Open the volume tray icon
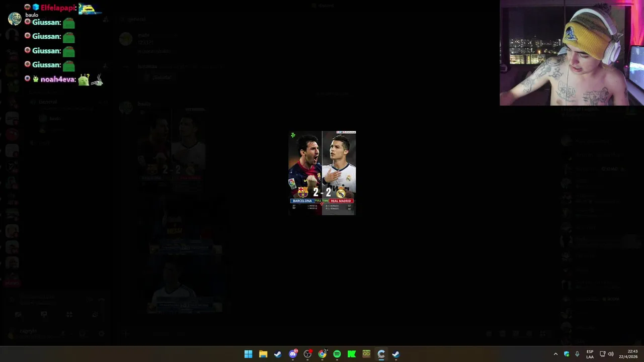This screenshot has width=644, height=362. coord(611,354)
